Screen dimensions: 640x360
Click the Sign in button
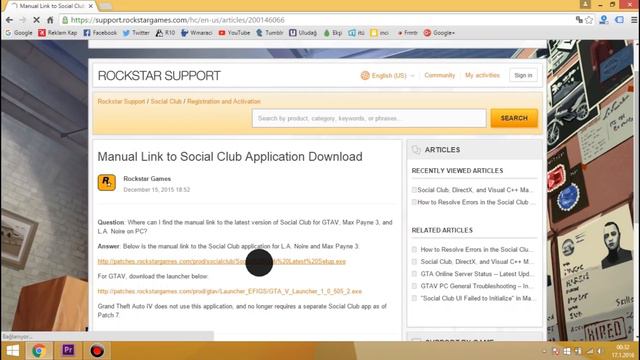pyautogui.click(x=523, y=75)
